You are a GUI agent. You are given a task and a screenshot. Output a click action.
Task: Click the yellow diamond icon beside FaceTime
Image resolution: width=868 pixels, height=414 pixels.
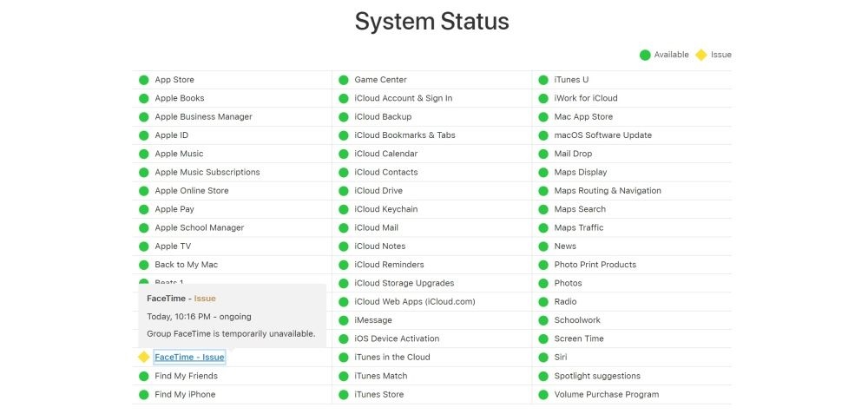pyautogui.click(x=144, y=357)
